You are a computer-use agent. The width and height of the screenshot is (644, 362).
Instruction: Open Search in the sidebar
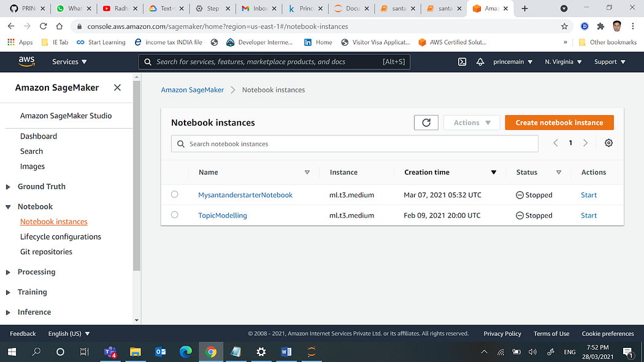tap(32, 151)
